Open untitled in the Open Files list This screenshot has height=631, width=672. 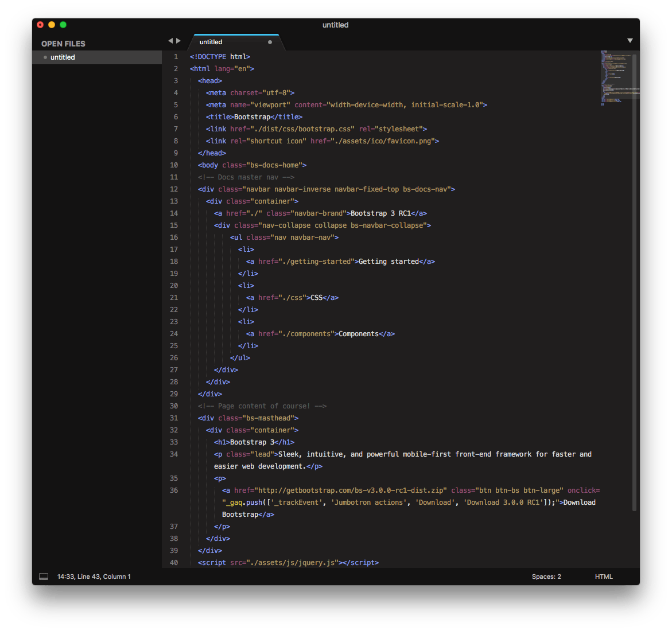pyautogui.click(x=97, y=57)
